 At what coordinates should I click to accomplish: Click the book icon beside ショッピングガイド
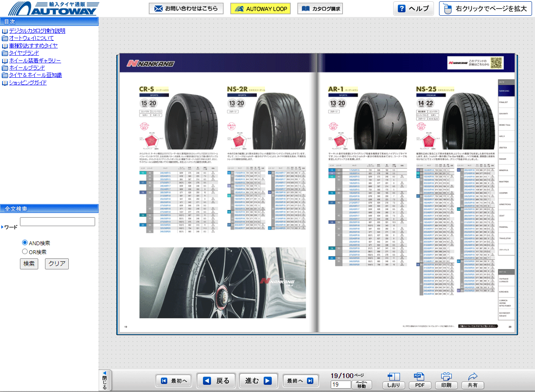5,83
